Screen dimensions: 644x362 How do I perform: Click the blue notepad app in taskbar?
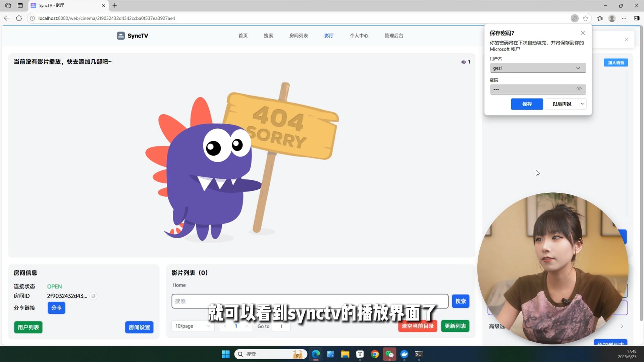point(330,354)
